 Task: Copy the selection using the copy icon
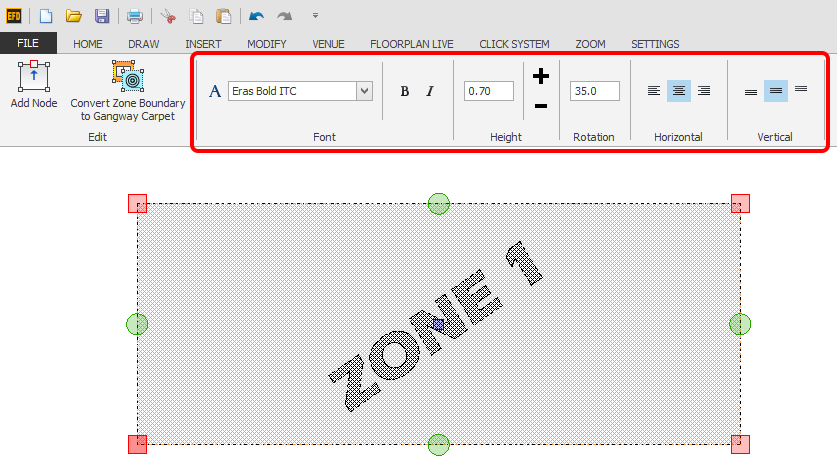pyautogui.click(x=196, y=16)
